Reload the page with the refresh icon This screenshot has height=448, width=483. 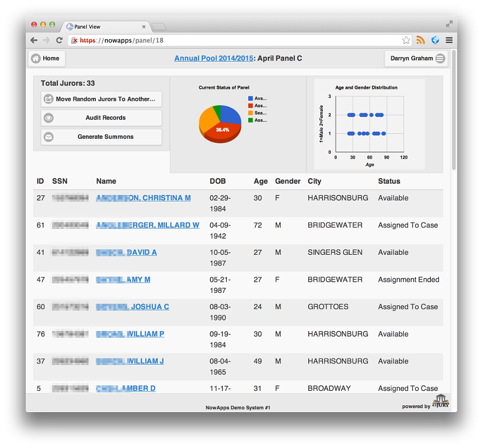click(59, 40)
